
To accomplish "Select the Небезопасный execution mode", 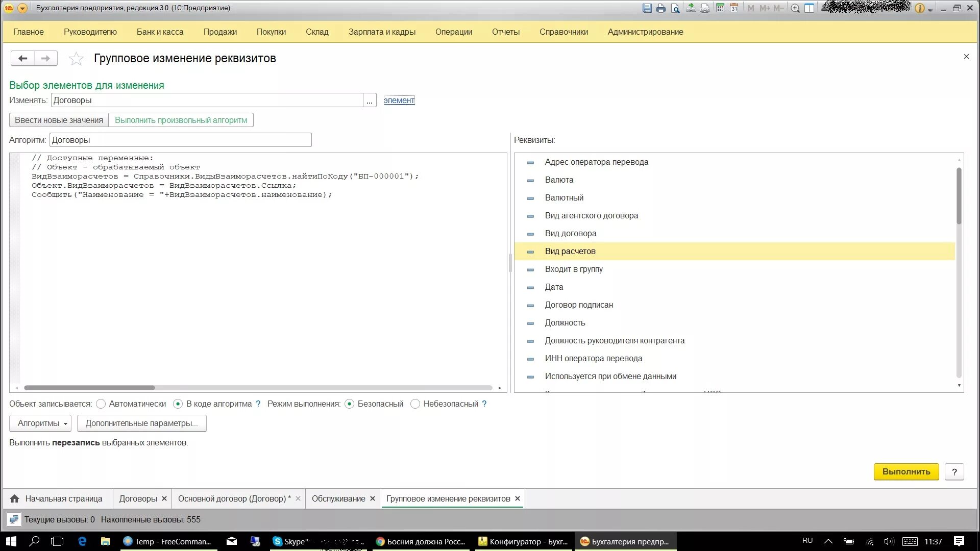I will click(415, 404).
